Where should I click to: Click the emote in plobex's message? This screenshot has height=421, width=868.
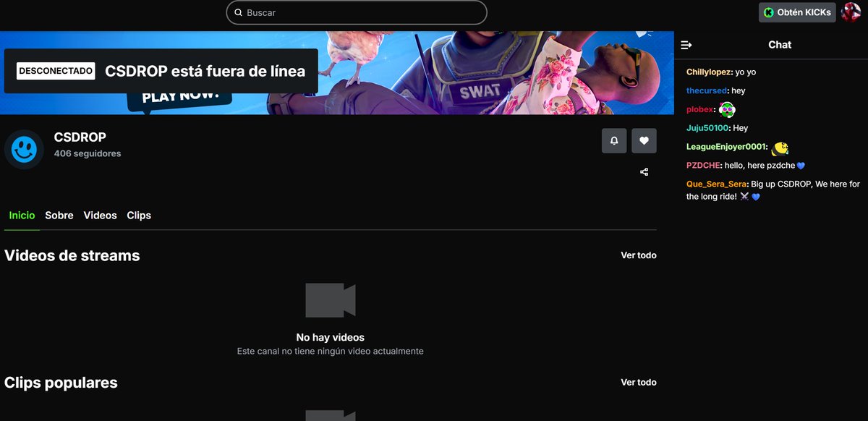(727, 110)
